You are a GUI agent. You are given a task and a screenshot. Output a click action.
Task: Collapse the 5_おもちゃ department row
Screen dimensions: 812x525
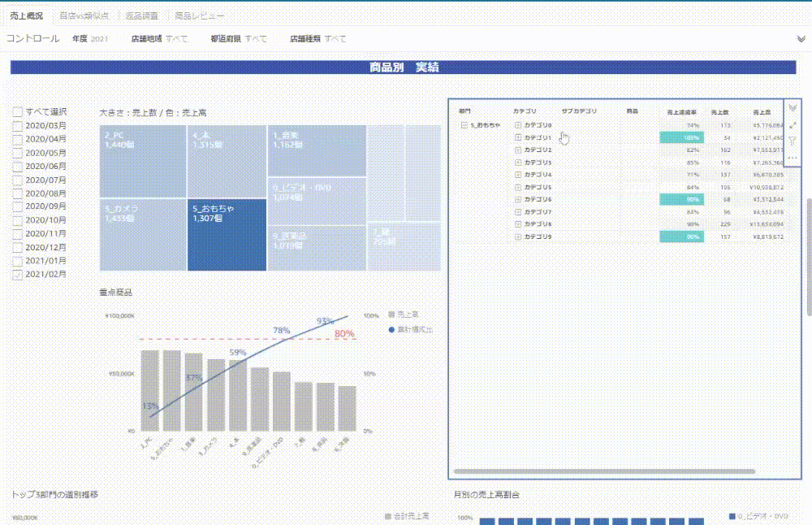point(464,125)
